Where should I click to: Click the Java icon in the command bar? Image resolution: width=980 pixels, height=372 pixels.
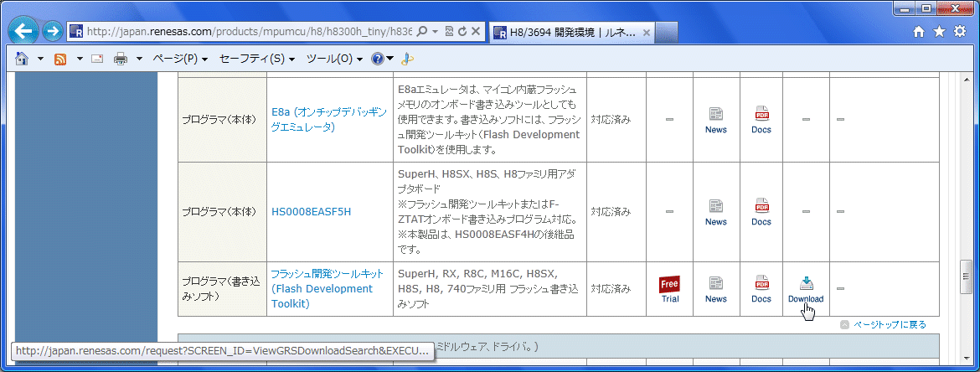point(407,59)
